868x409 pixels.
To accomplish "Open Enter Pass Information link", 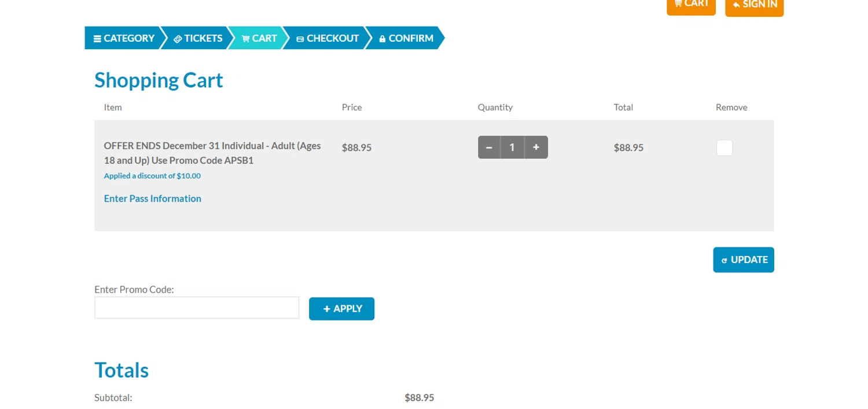I will click(153, 199).
